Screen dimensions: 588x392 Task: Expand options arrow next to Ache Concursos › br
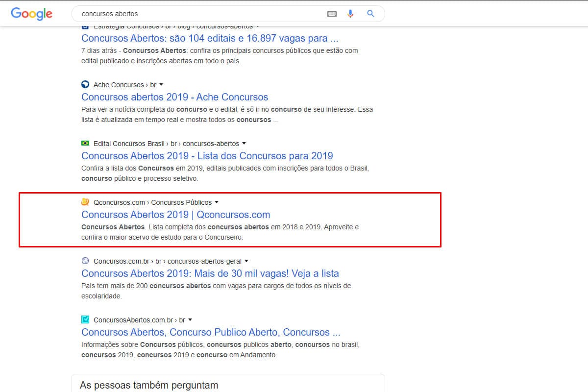pyautogui.click(x=161, y=85)
